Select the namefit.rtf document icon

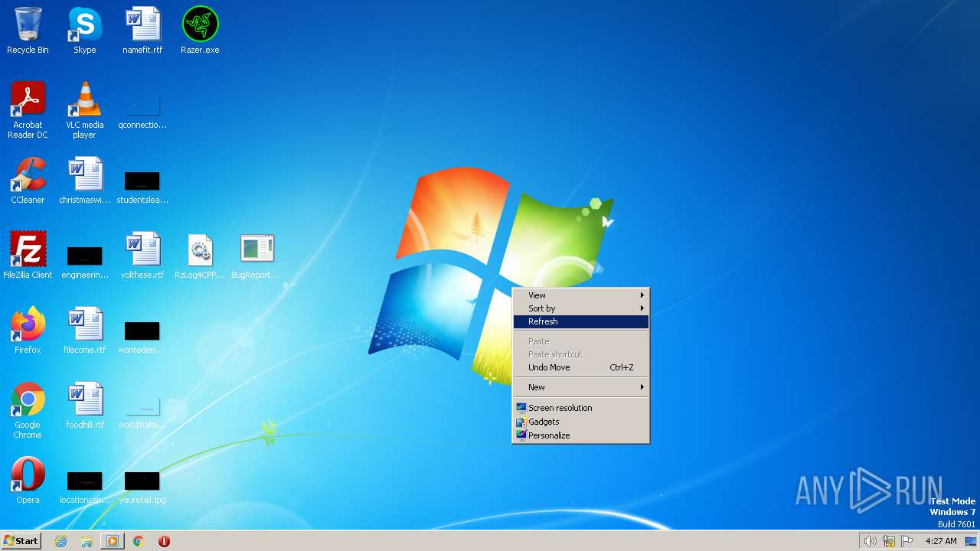coord(142,31)
